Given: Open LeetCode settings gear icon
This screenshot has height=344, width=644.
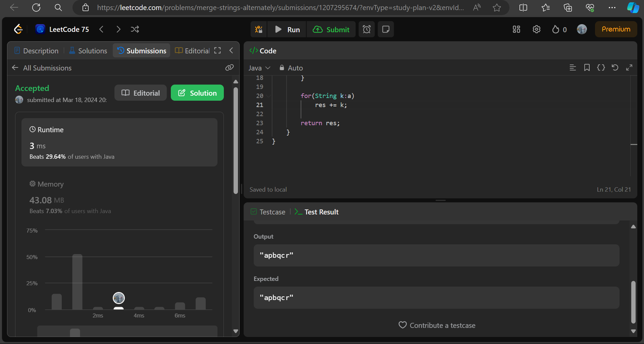Looking at the screenshot, I should coord(536,29).
